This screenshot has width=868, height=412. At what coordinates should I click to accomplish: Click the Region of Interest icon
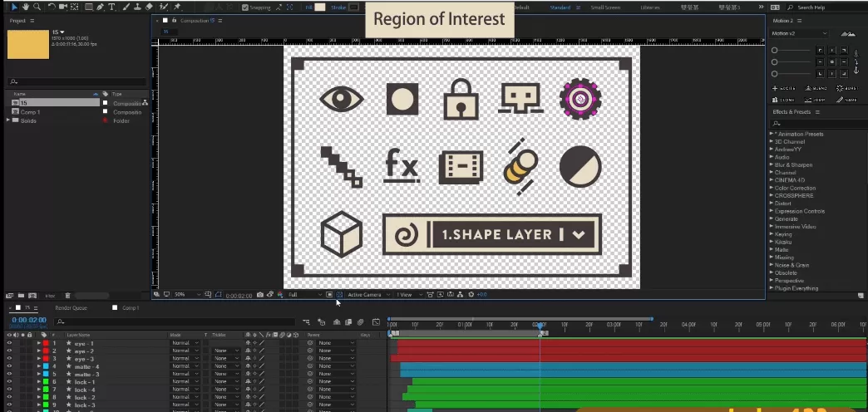[x=329, y=295]
